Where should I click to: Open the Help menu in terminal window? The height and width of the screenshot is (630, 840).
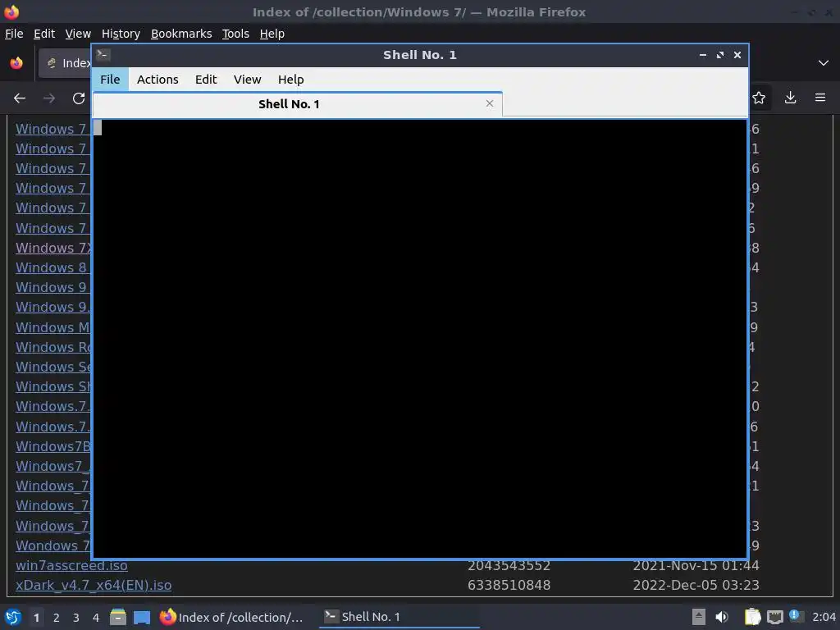point(291,80)
